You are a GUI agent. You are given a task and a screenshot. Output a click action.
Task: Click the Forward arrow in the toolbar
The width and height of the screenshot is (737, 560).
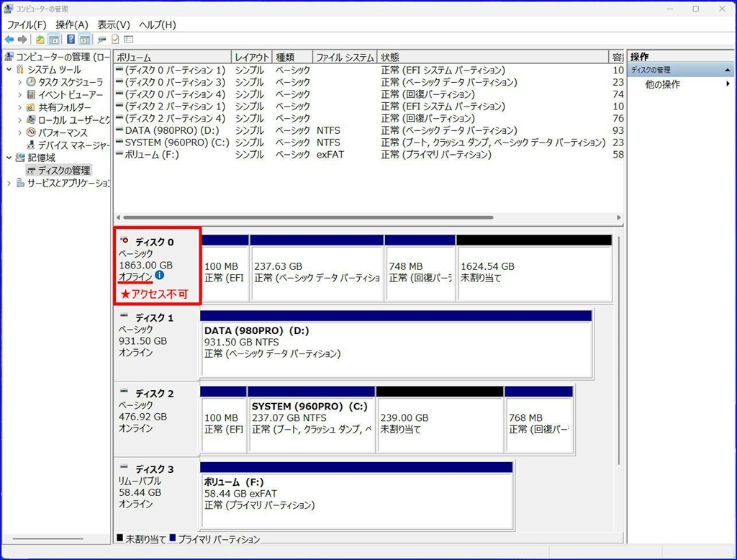[22, 40]
